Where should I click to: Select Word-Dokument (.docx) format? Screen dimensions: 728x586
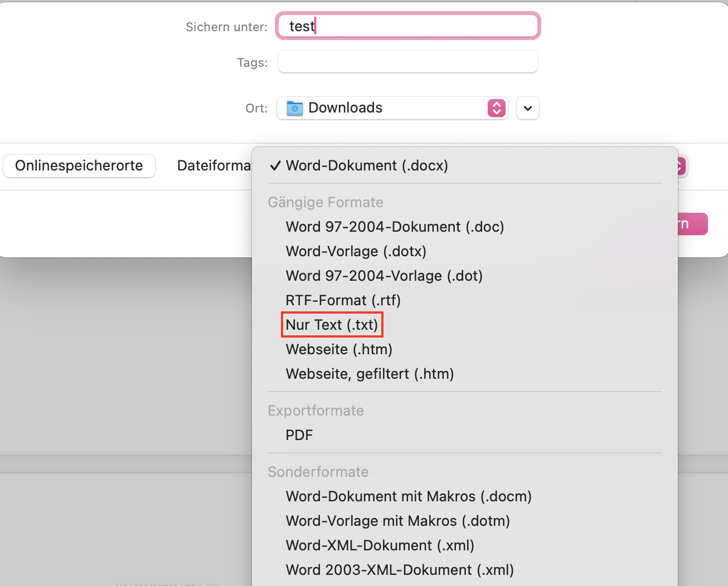coord(465,165)
